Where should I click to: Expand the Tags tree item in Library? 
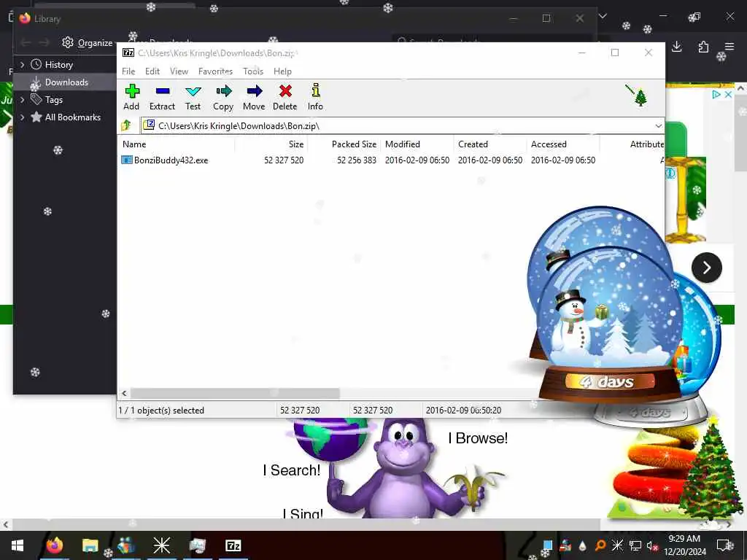(22, 100)
